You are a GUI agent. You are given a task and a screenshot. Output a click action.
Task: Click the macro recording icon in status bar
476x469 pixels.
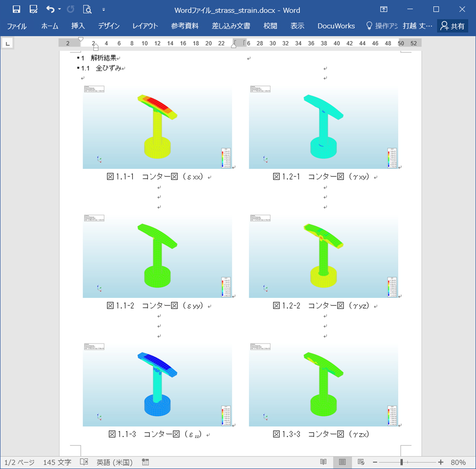pos(145,462)
